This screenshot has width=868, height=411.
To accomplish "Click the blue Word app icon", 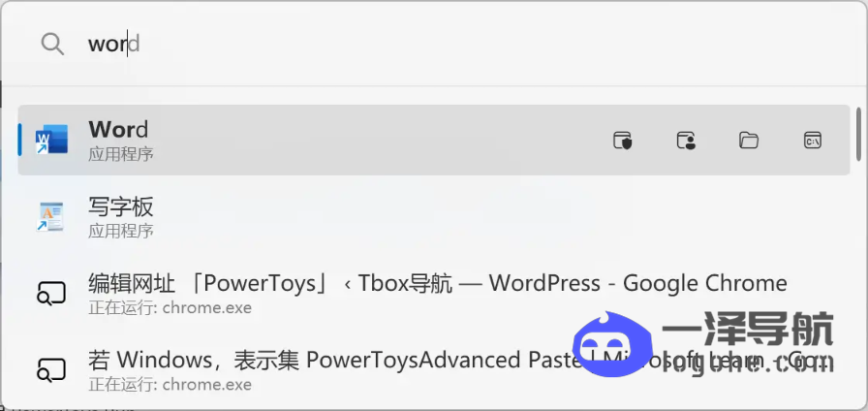I will (x=51, y=140).
